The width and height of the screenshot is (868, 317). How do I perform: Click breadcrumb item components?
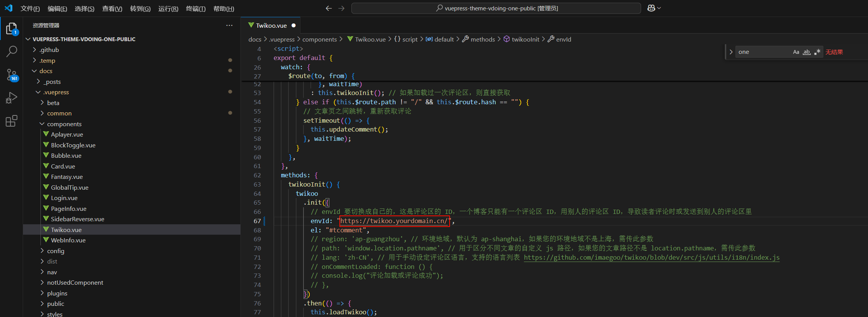point(319,39)
